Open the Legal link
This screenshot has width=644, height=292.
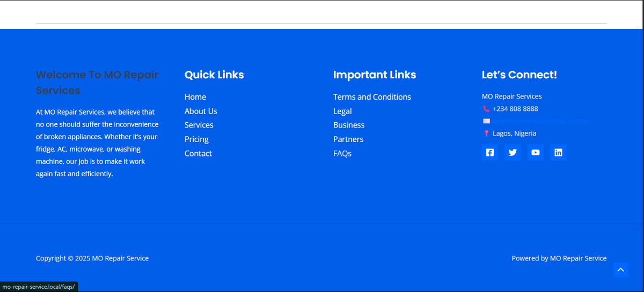342,111
